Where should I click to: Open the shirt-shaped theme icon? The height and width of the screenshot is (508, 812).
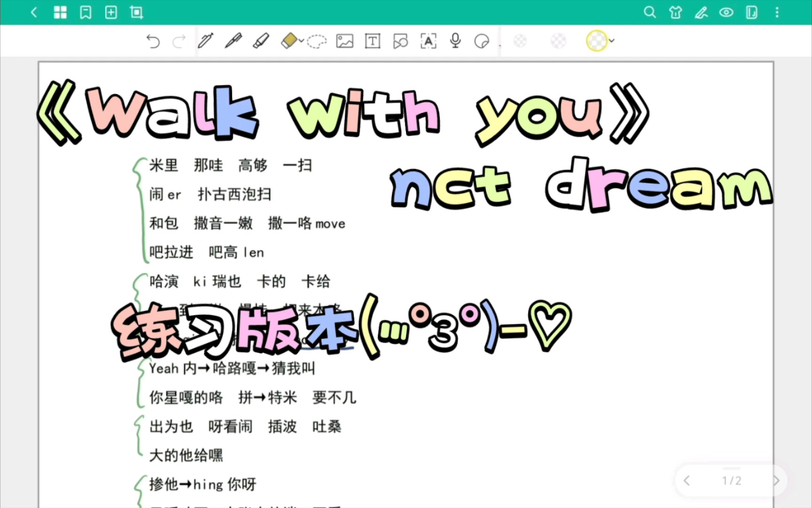676,12
